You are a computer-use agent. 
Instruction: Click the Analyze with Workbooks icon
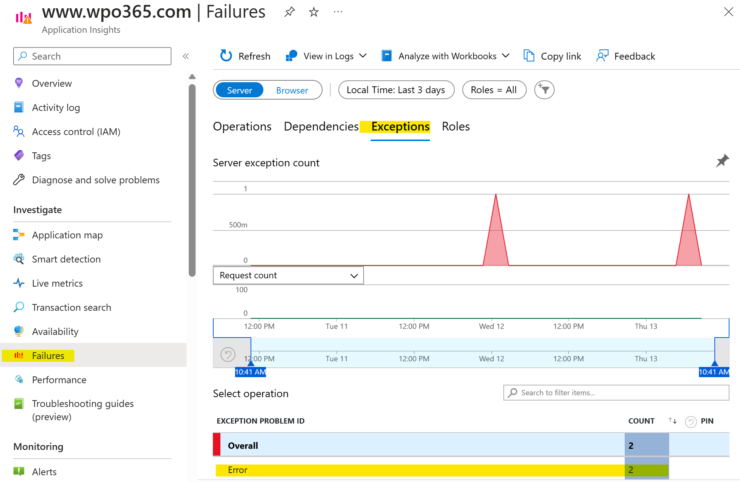[x=387, y=56]
